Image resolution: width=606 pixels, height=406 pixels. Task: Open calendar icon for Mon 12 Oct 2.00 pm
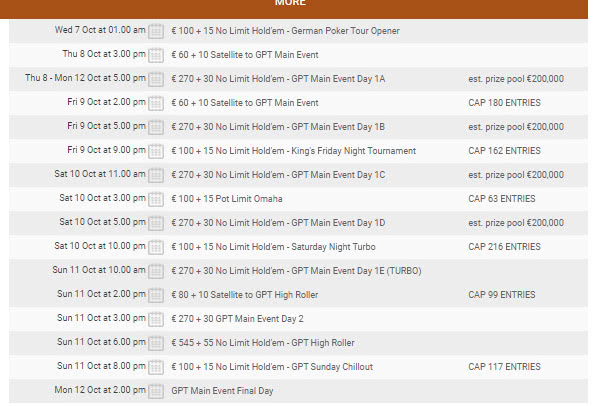[x=156, y=391]
